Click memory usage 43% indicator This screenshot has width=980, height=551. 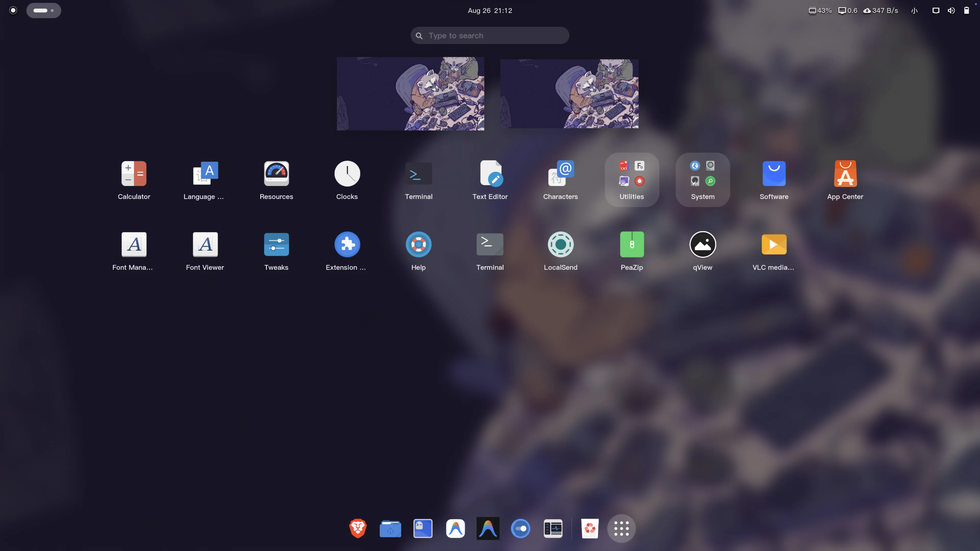[x=820, y=10]
